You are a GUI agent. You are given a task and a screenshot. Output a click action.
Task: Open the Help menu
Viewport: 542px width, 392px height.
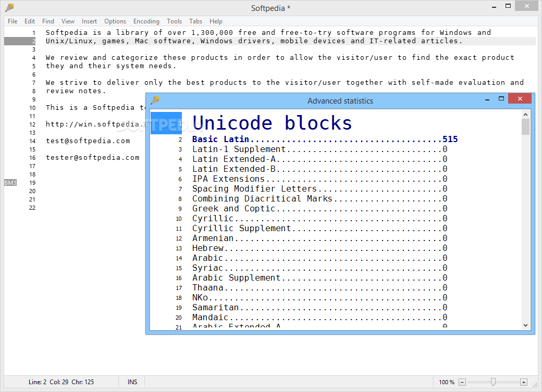pos(216,21)
